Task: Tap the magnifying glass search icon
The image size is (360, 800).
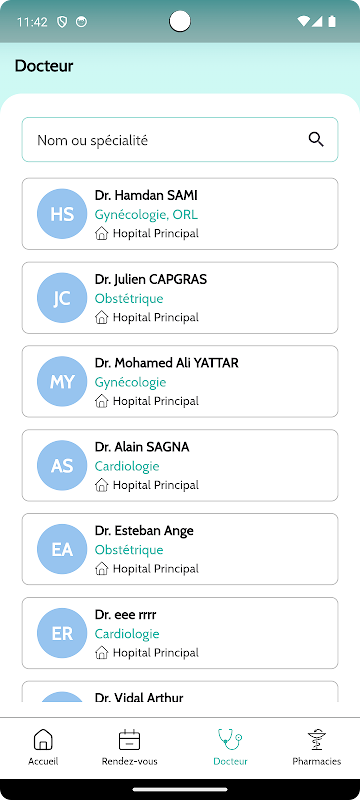Action: click(x=316, y=139)
